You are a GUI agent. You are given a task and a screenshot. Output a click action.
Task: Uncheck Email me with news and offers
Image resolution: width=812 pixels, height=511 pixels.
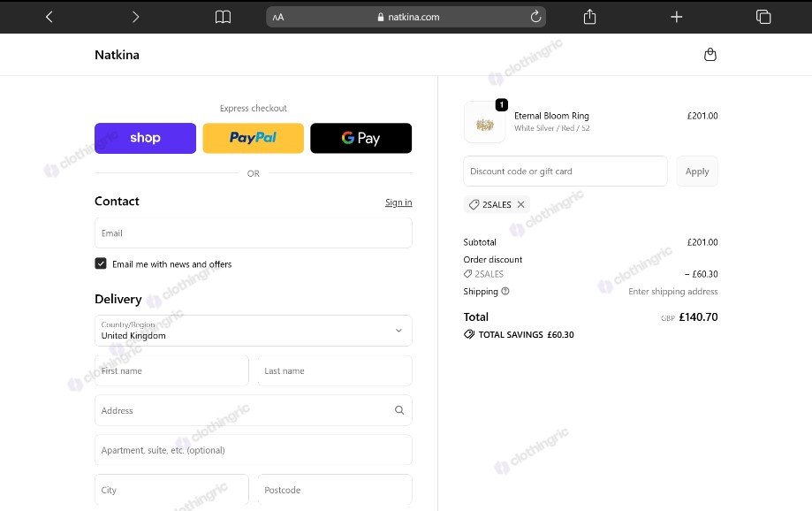101,263
